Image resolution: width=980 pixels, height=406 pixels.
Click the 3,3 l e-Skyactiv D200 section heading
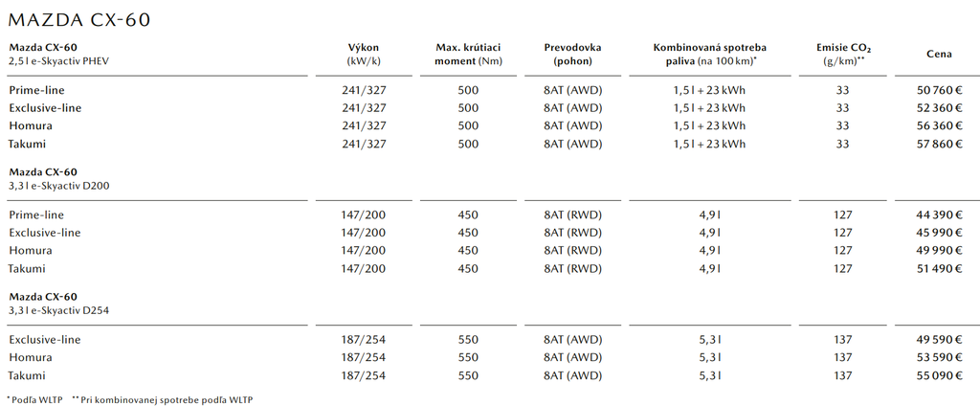pyautogui.click(x=59, y=185)
